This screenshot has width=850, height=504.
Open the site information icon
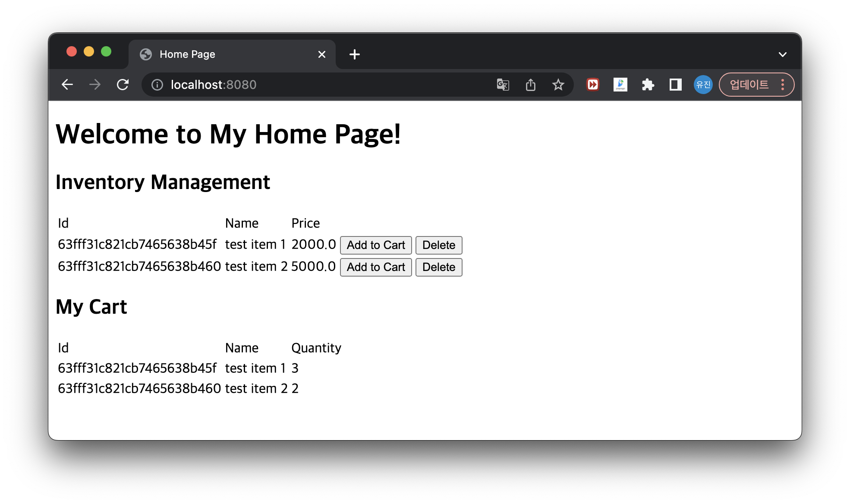[157, 85]
